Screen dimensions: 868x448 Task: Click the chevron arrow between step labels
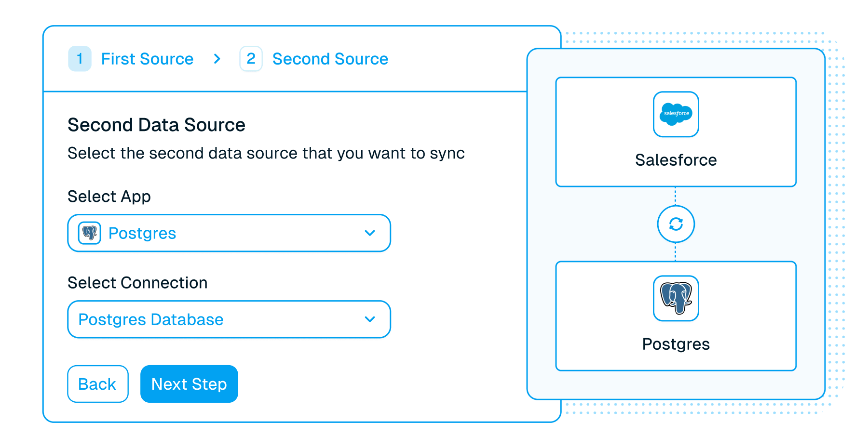217,59
